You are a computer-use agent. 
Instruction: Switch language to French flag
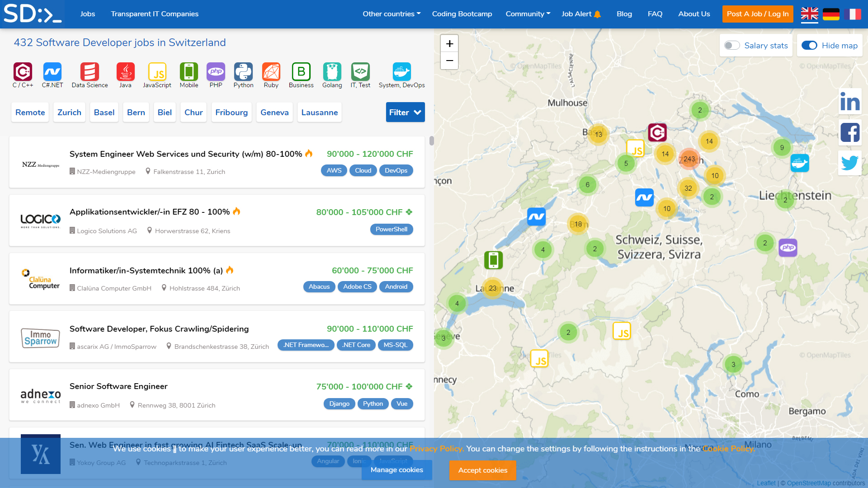(x=853, y=14)
